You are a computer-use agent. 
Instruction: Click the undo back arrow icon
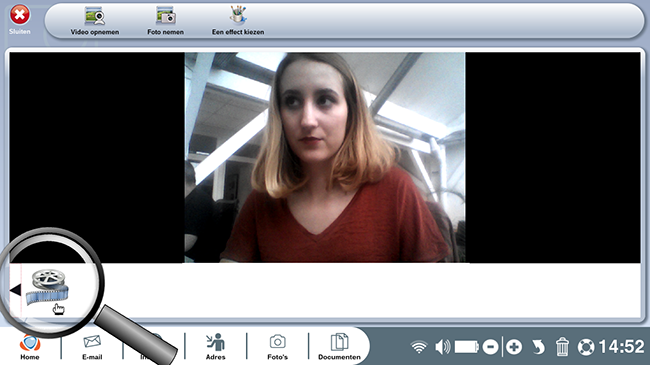(538, 347)
